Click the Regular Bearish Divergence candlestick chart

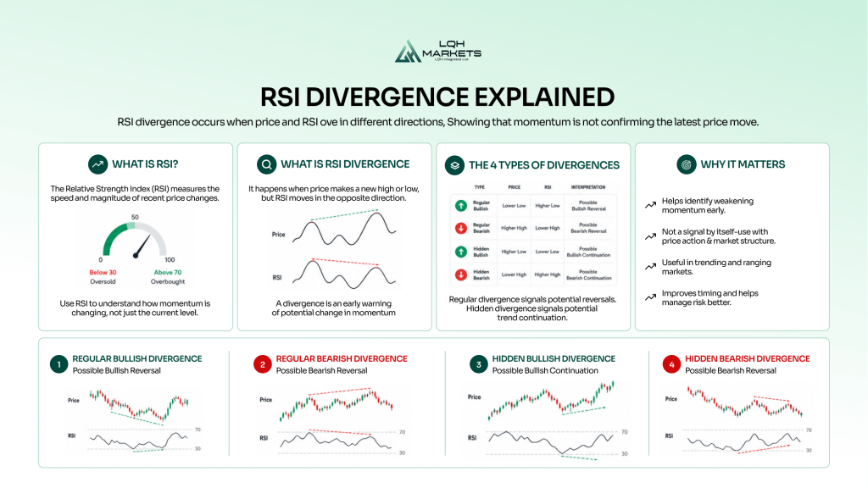(x=336, y=405)
